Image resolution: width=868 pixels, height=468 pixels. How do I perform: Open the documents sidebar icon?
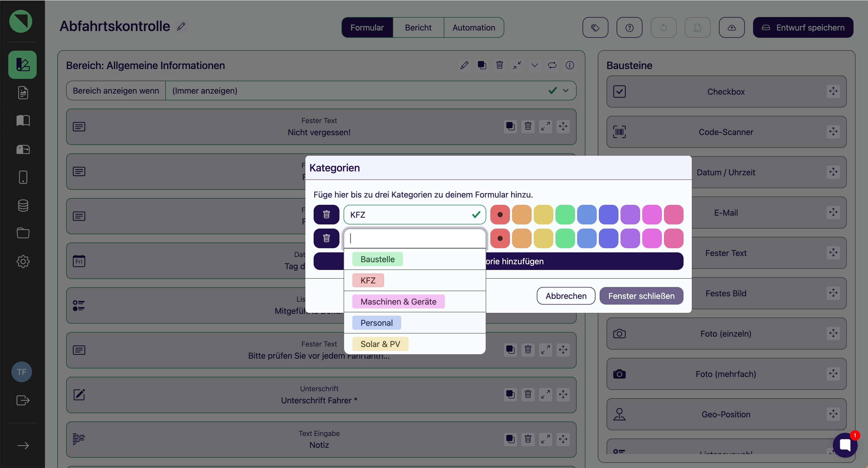click(23, 93)
